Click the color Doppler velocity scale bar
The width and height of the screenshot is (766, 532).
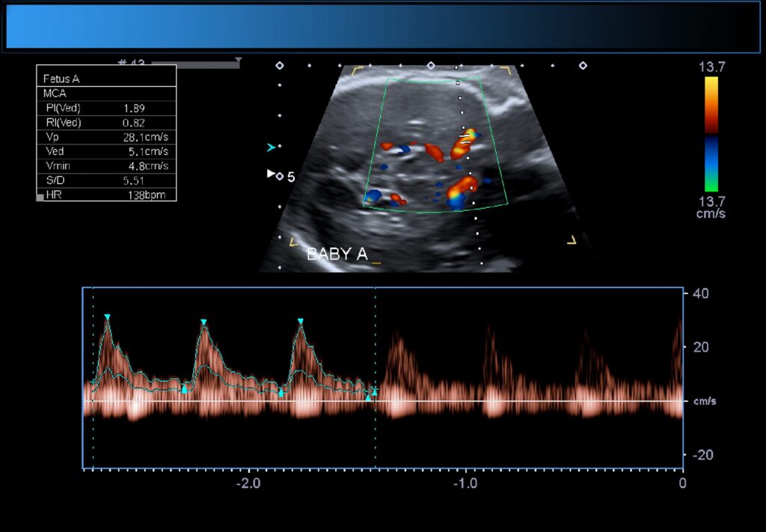711,135
